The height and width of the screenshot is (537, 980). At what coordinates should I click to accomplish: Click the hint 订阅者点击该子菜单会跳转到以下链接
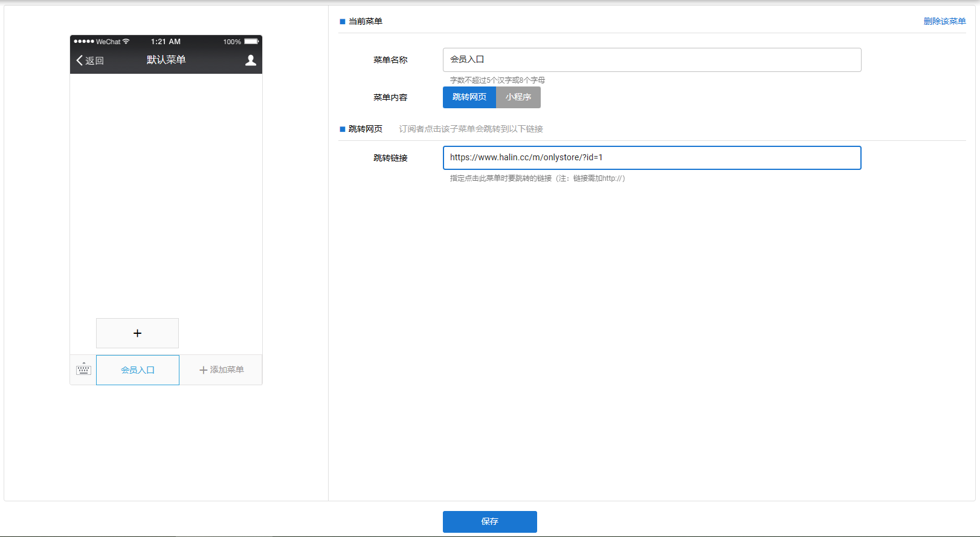pos(471,129)
